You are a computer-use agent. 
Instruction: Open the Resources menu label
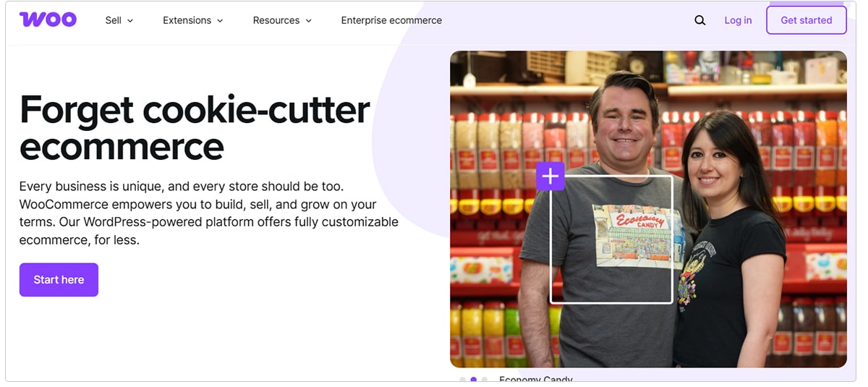pos(276,20)
